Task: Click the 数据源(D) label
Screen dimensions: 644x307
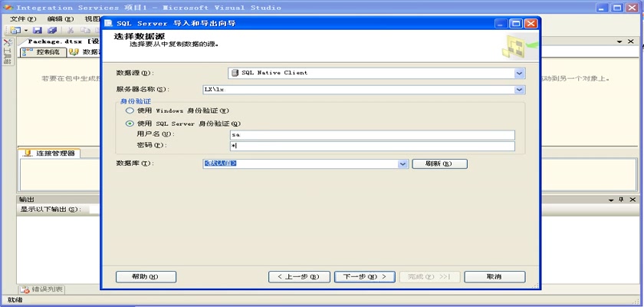Action: click(x=135, y=73)
